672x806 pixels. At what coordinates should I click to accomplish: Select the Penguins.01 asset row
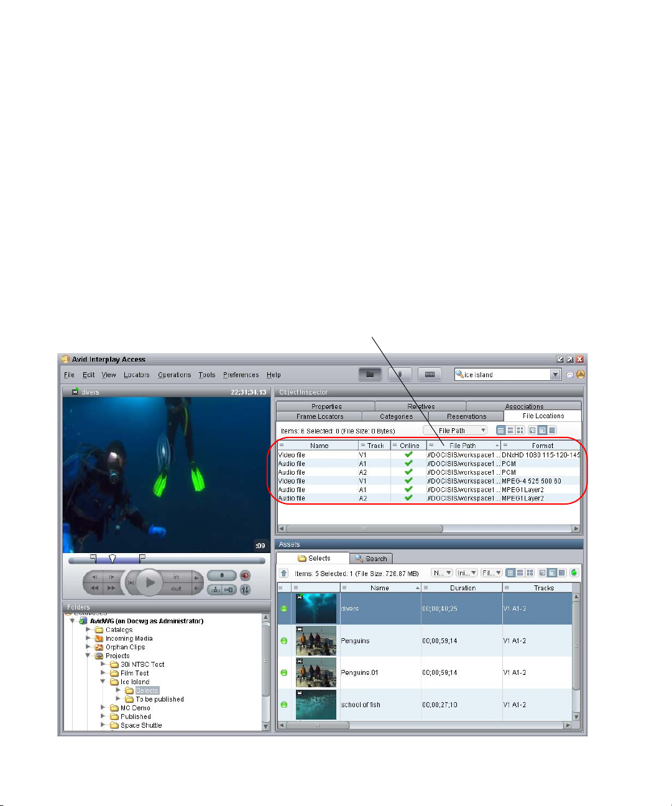point(424,672)
